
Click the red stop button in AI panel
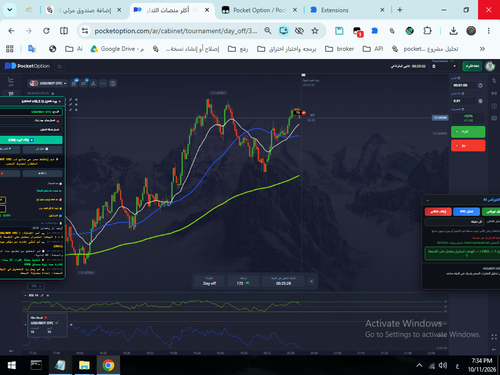click(438, 211)
